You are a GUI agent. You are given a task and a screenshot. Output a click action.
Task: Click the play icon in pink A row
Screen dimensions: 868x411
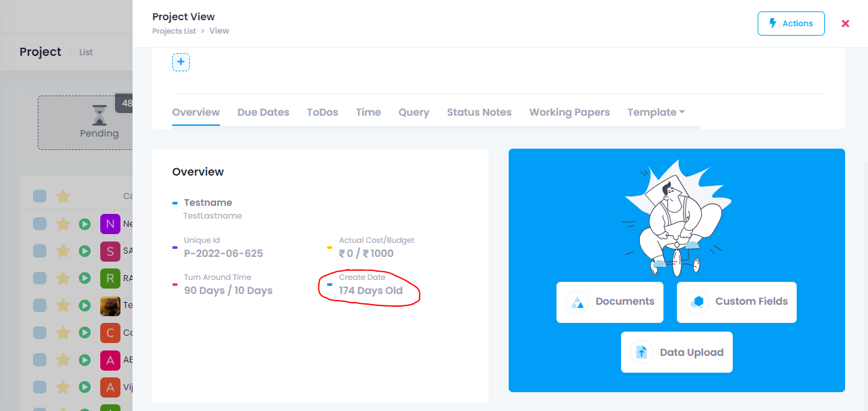[85, 360]
